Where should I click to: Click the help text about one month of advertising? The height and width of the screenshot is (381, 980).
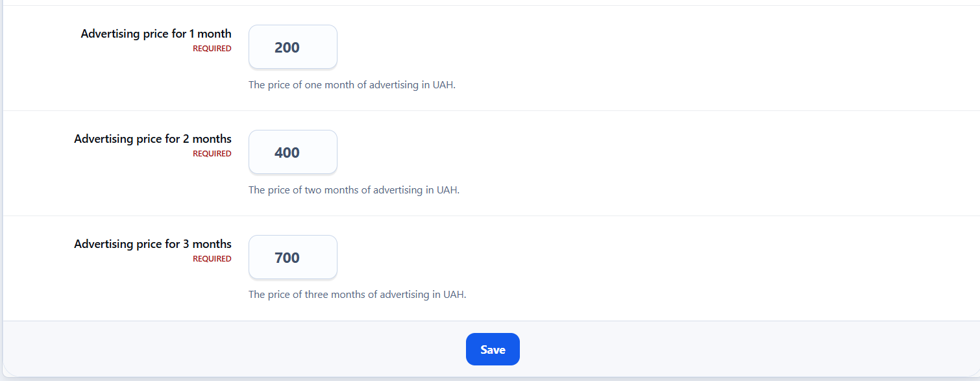click(x=352, y=85)
